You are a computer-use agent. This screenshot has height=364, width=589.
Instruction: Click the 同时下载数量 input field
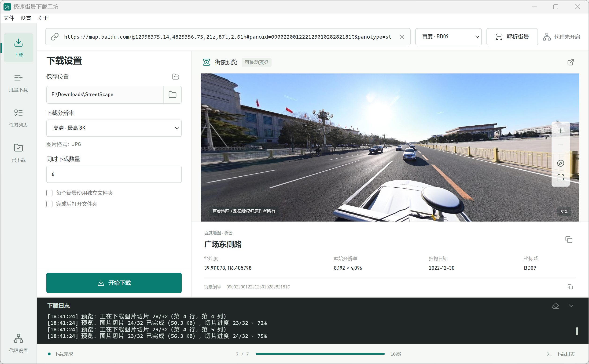[114, 174]
